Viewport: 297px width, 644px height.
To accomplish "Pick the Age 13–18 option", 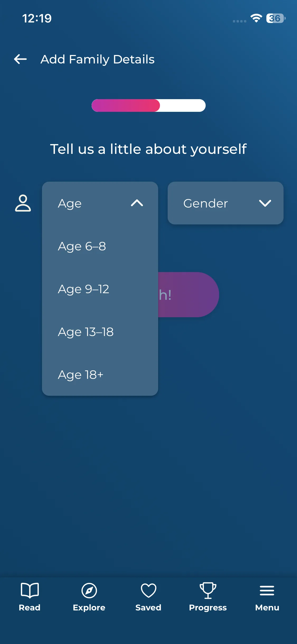I will pos(86,332).
